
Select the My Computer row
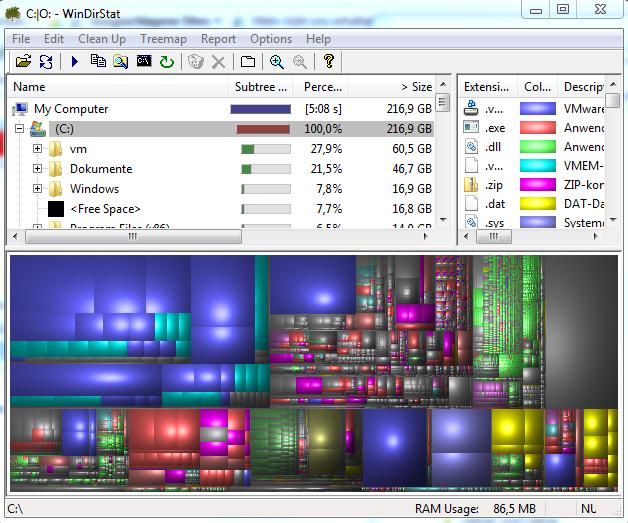(221, 109)
